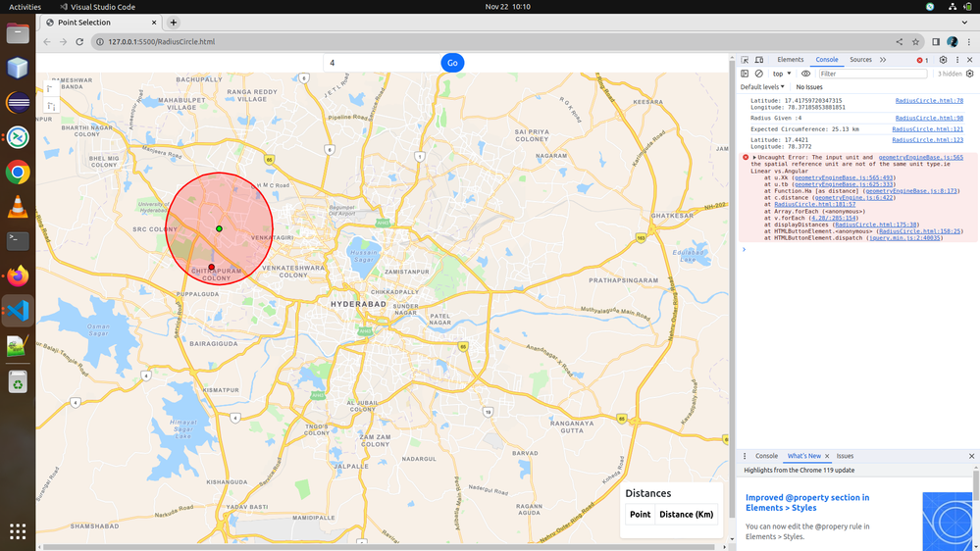Share this page via the share icon
The width and height of the screenshot is (980, 551).
tap(900, 42)
